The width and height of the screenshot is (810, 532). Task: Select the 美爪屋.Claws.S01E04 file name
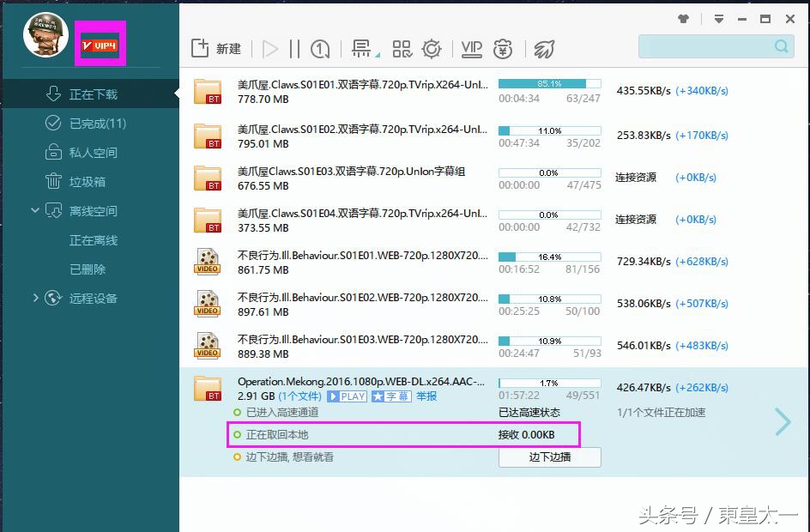tap(363, 213)
